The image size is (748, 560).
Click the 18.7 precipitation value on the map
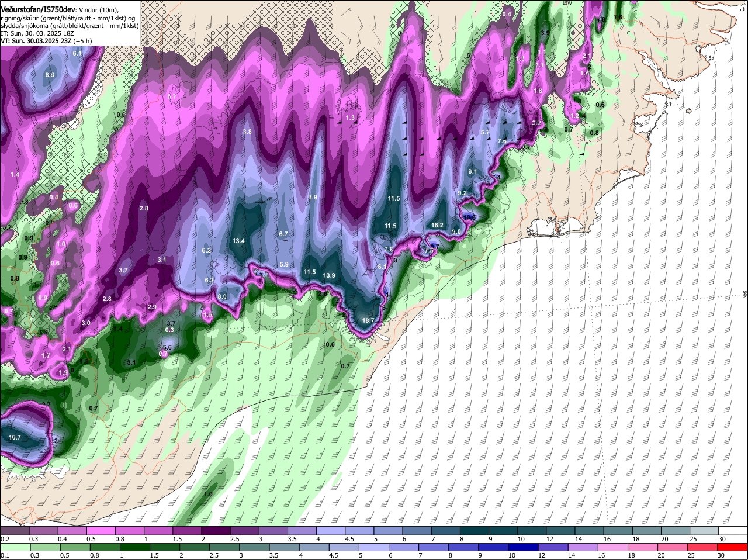point(368,321)
